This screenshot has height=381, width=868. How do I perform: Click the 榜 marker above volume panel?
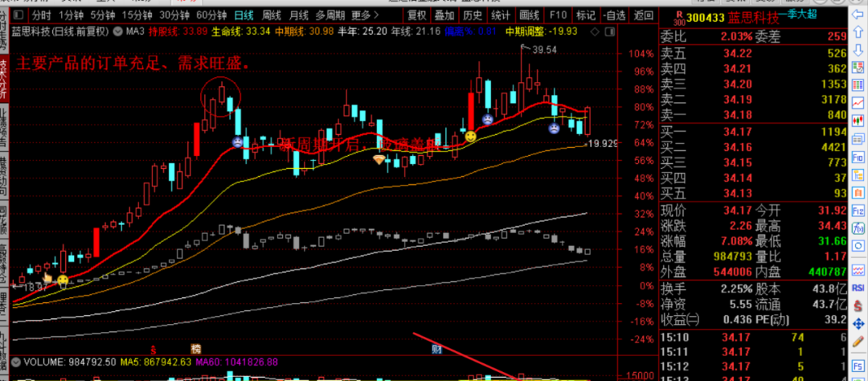point(195,349)
